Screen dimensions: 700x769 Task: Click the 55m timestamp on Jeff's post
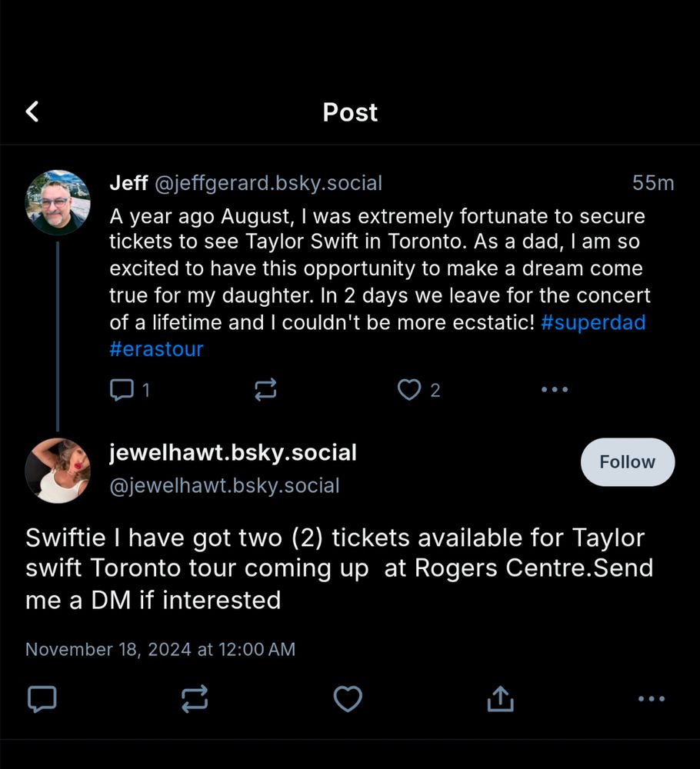click(653, 183)
